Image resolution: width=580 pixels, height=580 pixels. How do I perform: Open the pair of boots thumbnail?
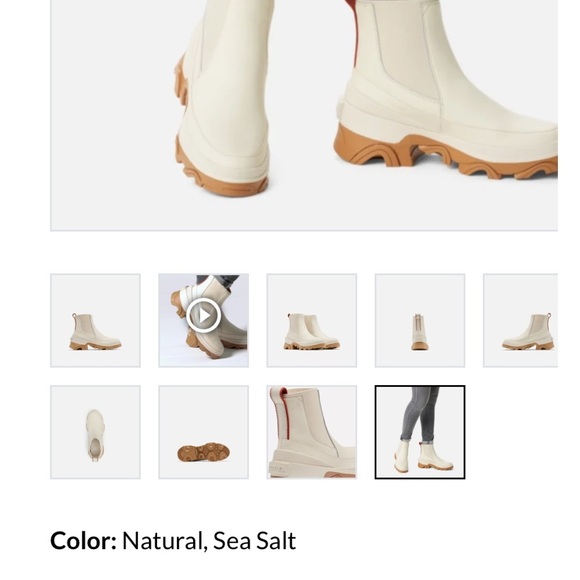(312, 320)
